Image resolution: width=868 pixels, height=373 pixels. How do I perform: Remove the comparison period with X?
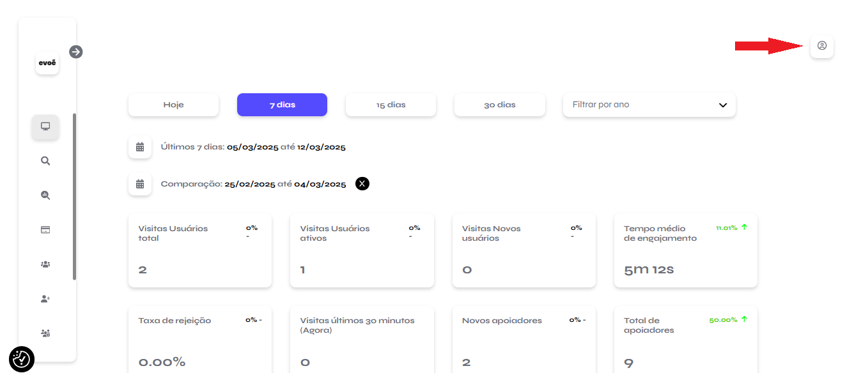tap(362, 184)
